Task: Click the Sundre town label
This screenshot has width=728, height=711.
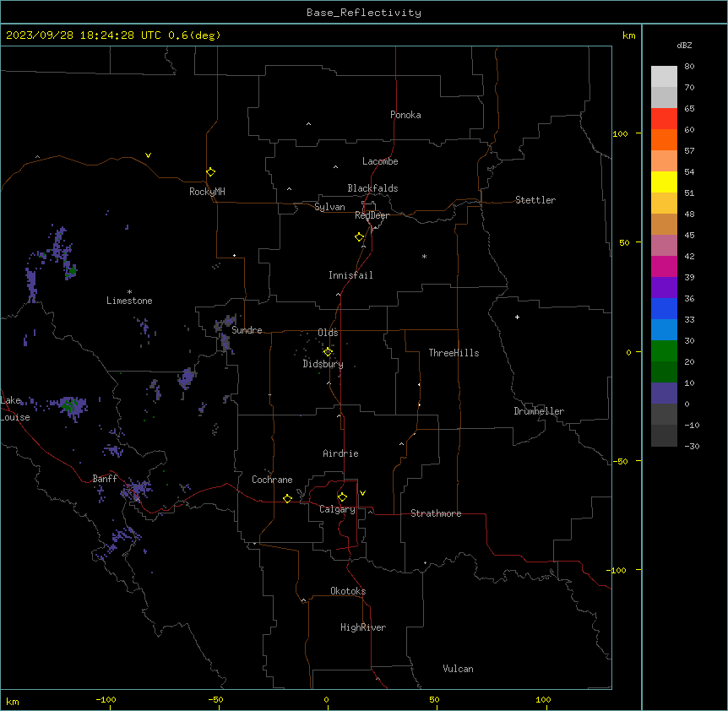Action: click(247, 330)
